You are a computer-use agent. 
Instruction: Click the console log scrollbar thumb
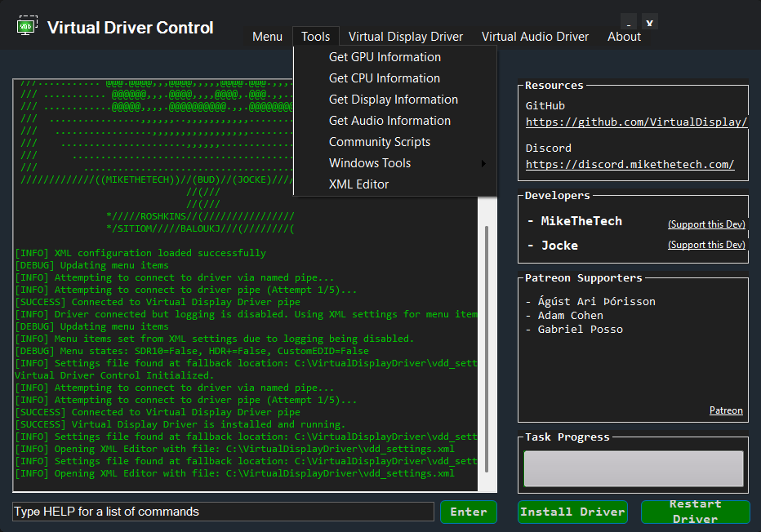click(487, 349)
